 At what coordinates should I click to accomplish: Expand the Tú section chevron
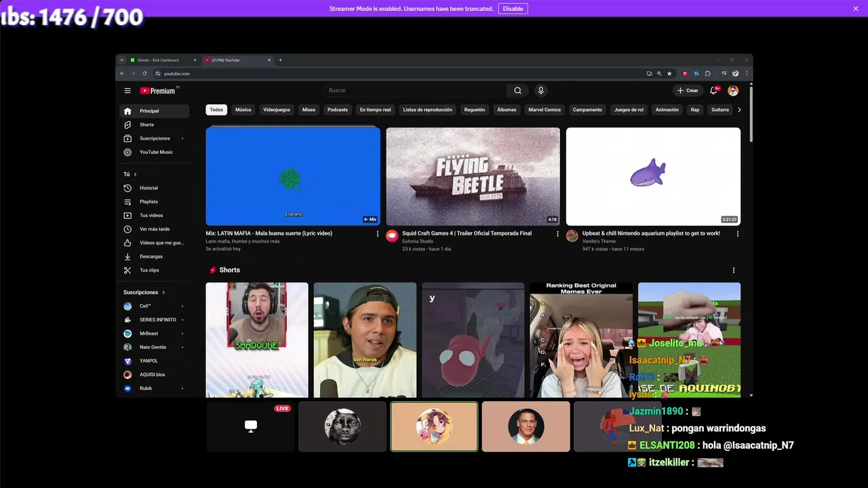(x=135, y=174)
